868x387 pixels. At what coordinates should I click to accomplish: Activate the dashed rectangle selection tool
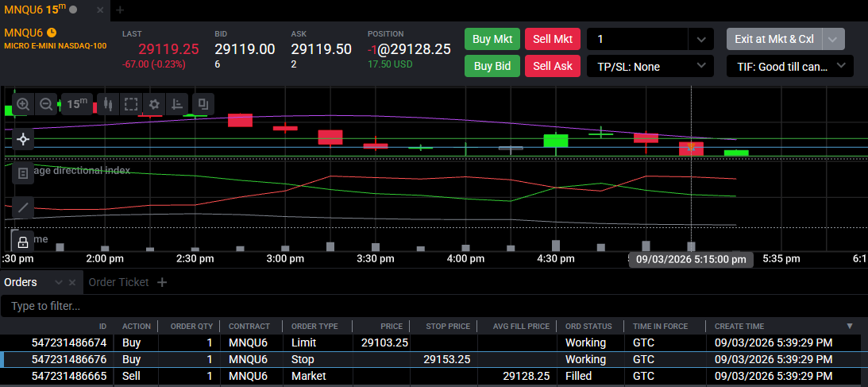click(x=131, y=104)
